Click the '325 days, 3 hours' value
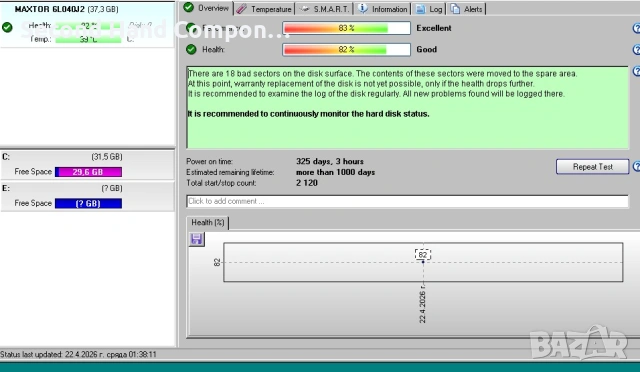The width and height of the screenshot is (640, 372). (x=329, y=161)
